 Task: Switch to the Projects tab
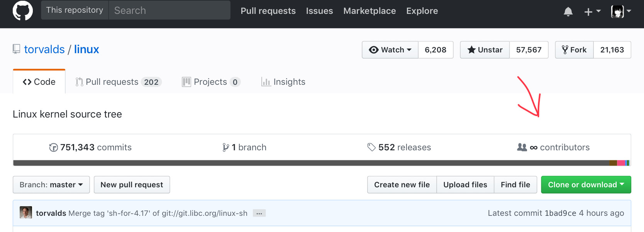[211, 82]
